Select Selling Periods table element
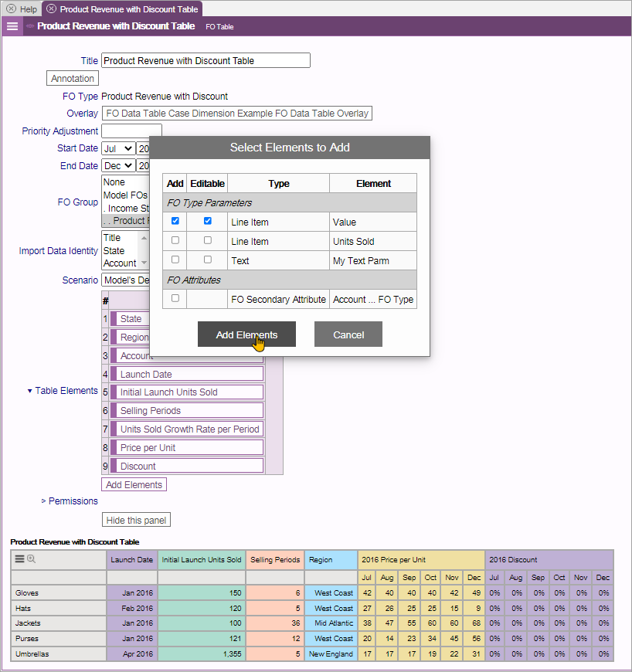 click(x=186, y=411)
